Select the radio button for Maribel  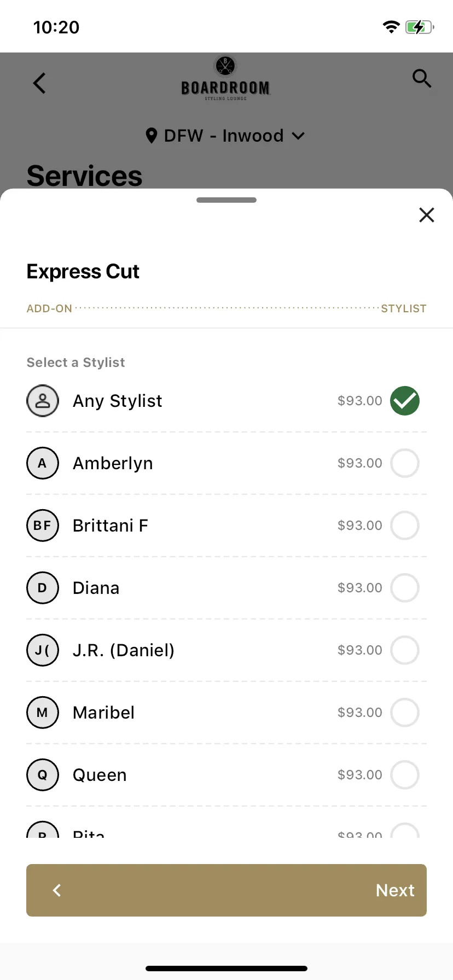pos(405,713)
